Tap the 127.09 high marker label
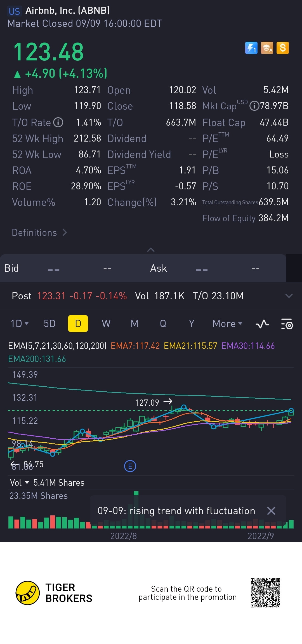 point(147,403)
